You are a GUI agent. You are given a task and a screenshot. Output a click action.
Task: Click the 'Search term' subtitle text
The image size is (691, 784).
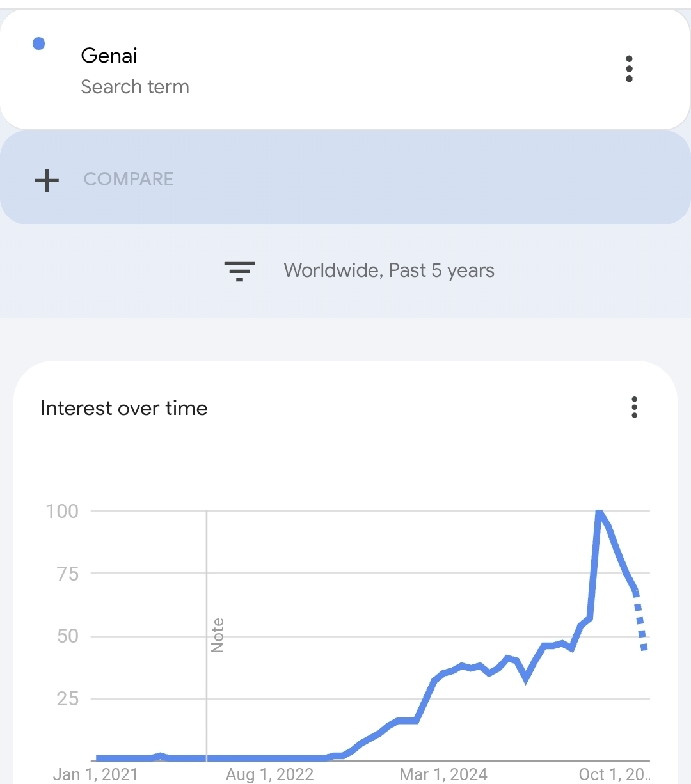135,87
